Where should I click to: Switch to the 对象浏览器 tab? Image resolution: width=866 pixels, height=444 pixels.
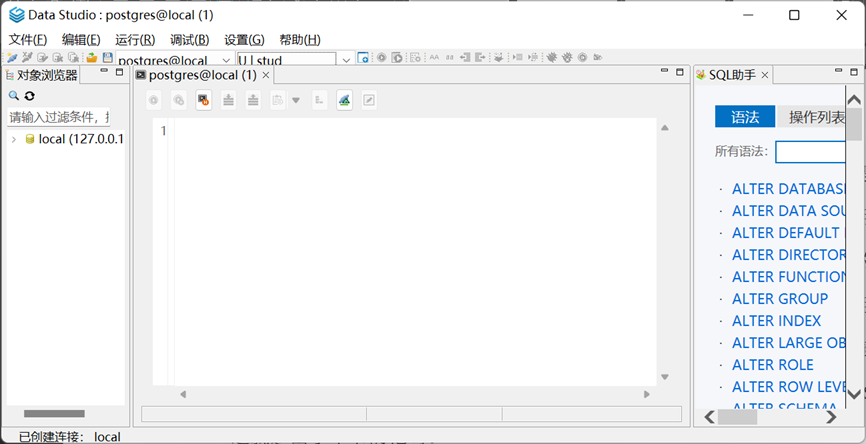41,75
